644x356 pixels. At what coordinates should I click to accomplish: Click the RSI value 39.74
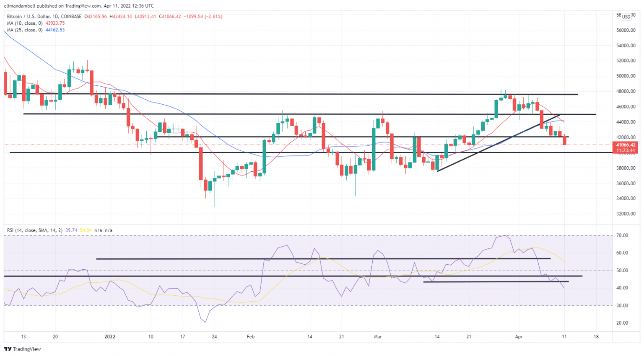pyautogui.click(x=71, y=230)
